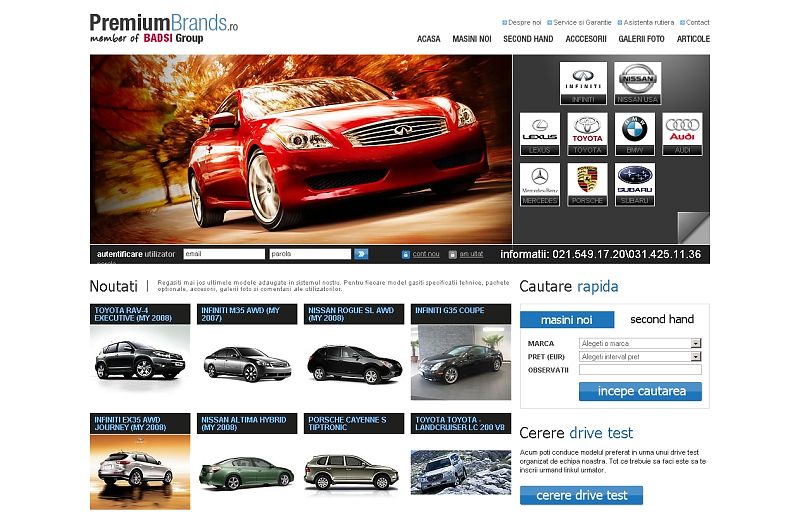The image size is (800, 518).
Task: Click the login arrow submit button
Action: (361, 254)
